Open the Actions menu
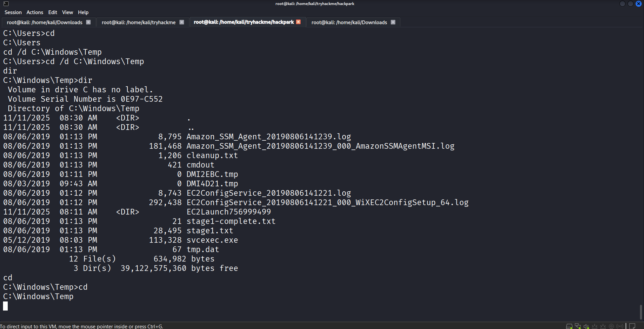 coord(35,12)
